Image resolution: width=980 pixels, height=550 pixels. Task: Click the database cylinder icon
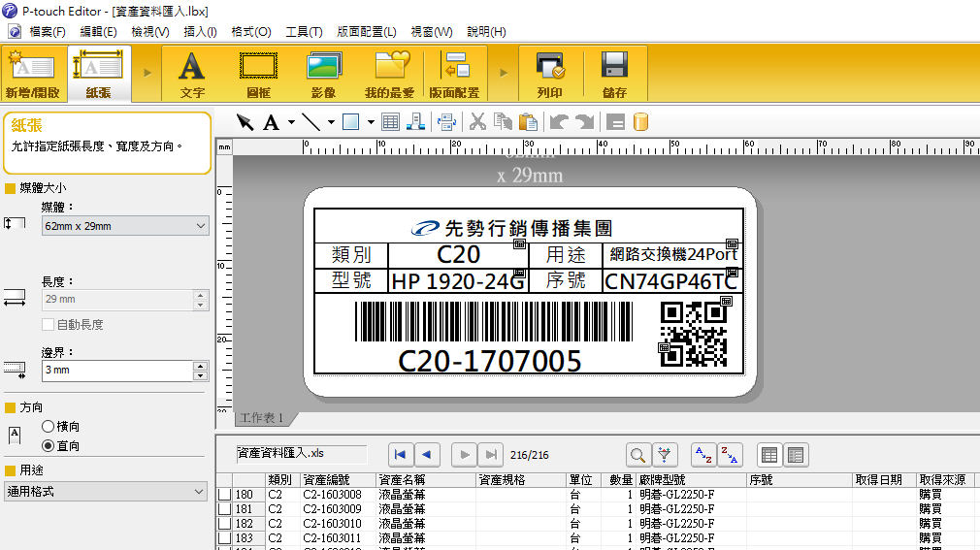point(640,122)
